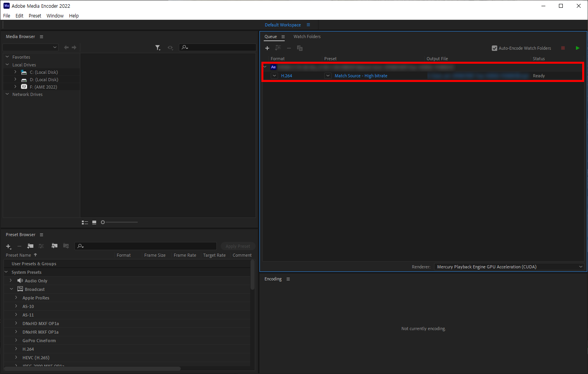The width and height of the screenshot is (588, 374).
Task: Open the File menu
Action: pos(7,16)
